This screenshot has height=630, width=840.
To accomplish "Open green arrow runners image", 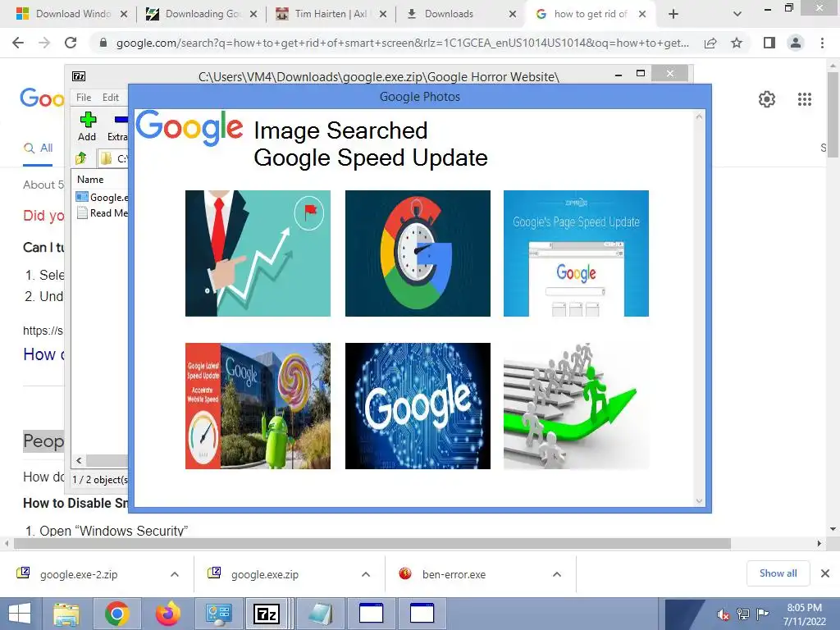I will click(x=576, y=406).
